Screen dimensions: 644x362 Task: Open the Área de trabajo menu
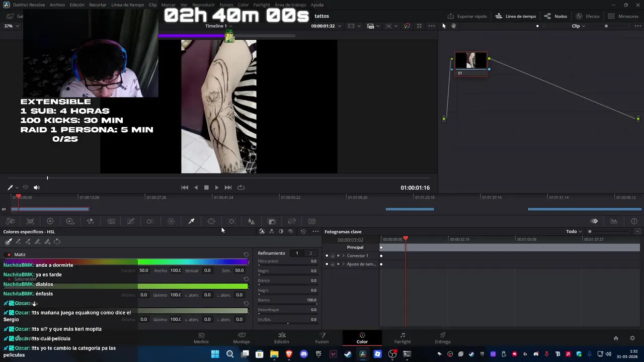pos(290,5)
